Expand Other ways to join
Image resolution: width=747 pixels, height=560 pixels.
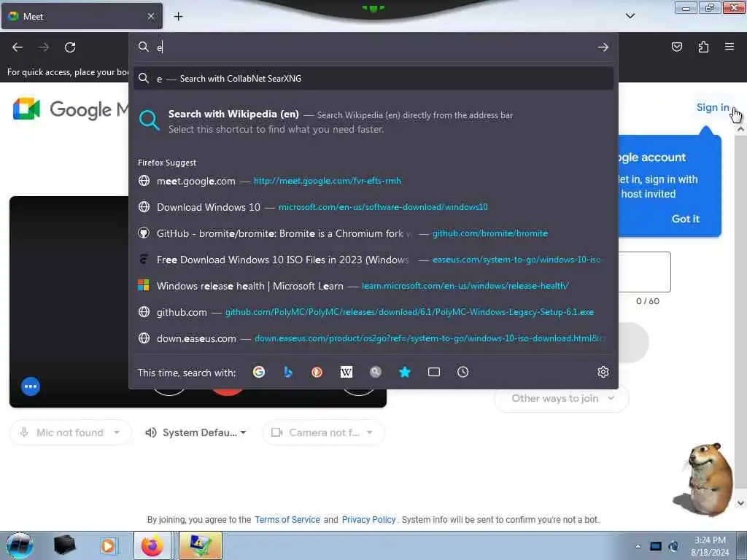pos(562,398)
